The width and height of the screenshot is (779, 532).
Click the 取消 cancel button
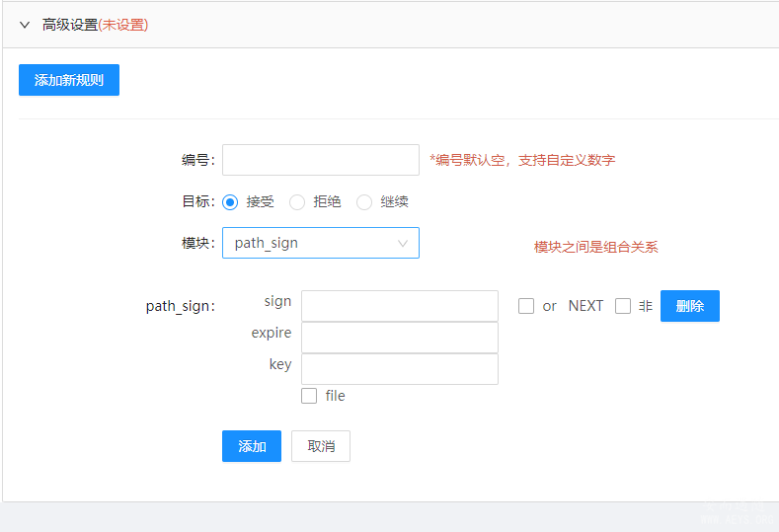point(321,446)
